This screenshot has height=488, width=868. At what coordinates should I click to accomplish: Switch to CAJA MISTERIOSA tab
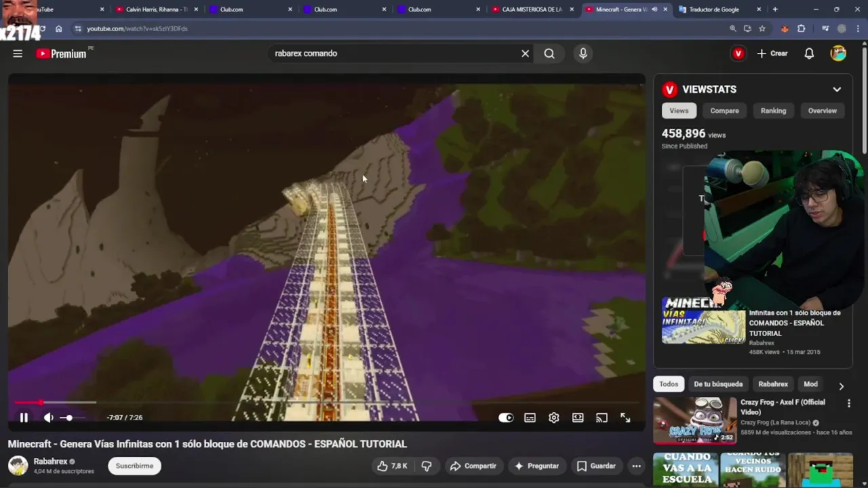532,9
